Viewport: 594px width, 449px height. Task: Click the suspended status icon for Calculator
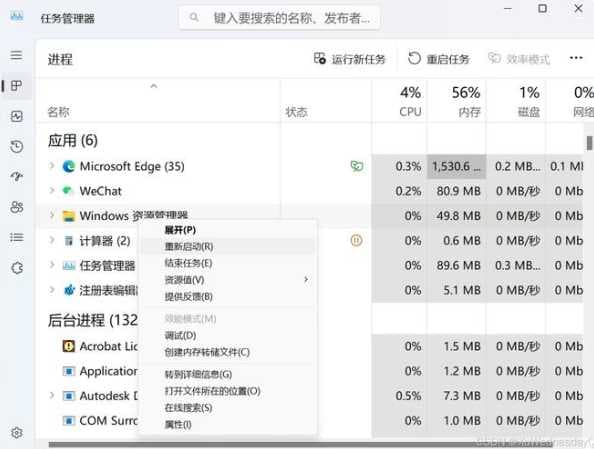[356, 240]
